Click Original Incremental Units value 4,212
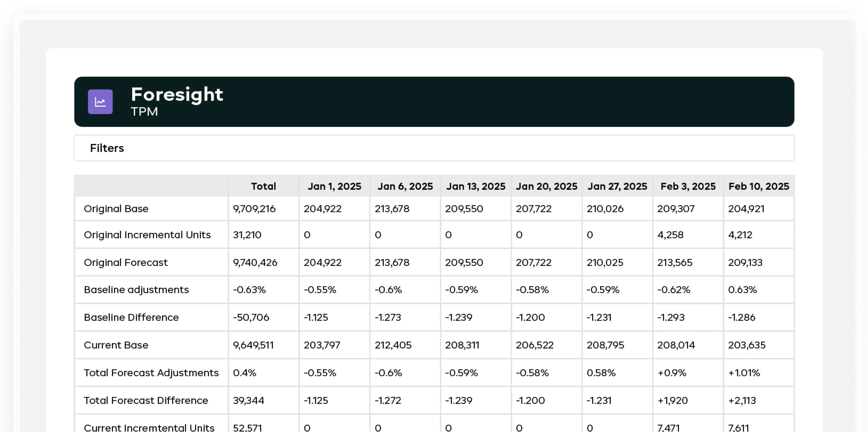 740,235
